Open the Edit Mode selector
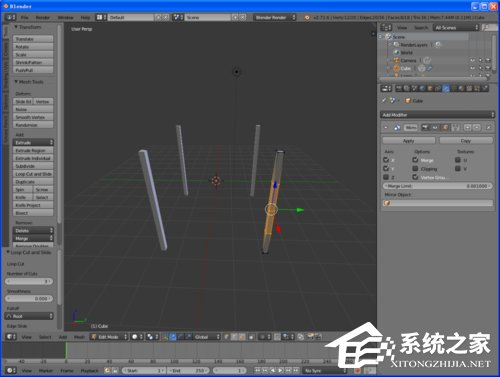 tap(109, 337)
